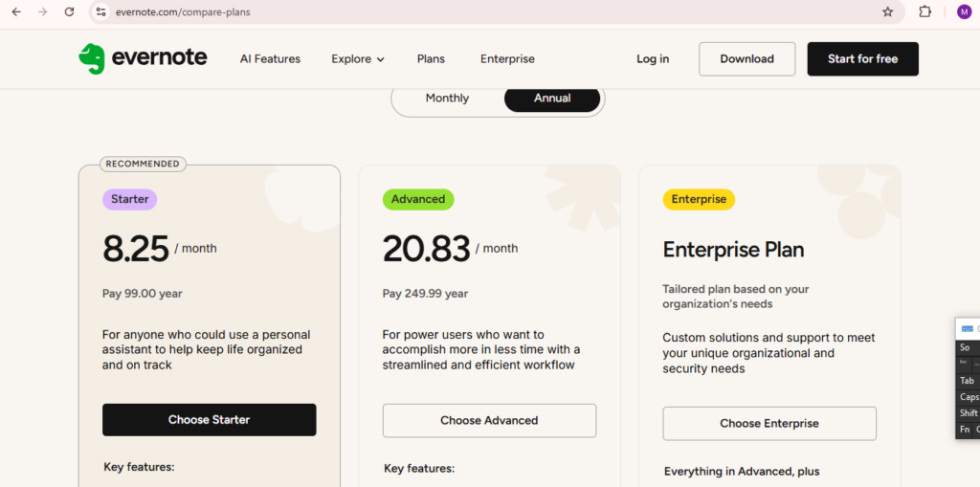
Task: Click the Pay 99.00 year text
Action: coord(143,293)
